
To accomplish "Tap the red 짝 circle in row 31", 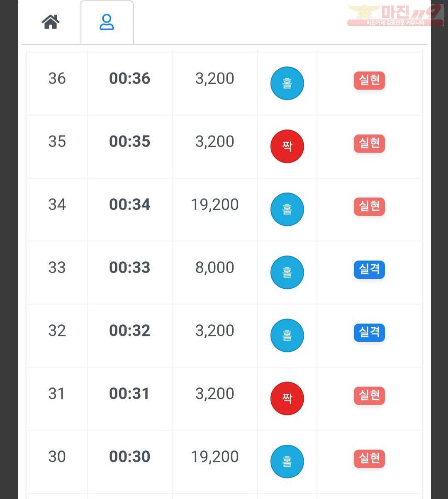I will coord(287,399).
